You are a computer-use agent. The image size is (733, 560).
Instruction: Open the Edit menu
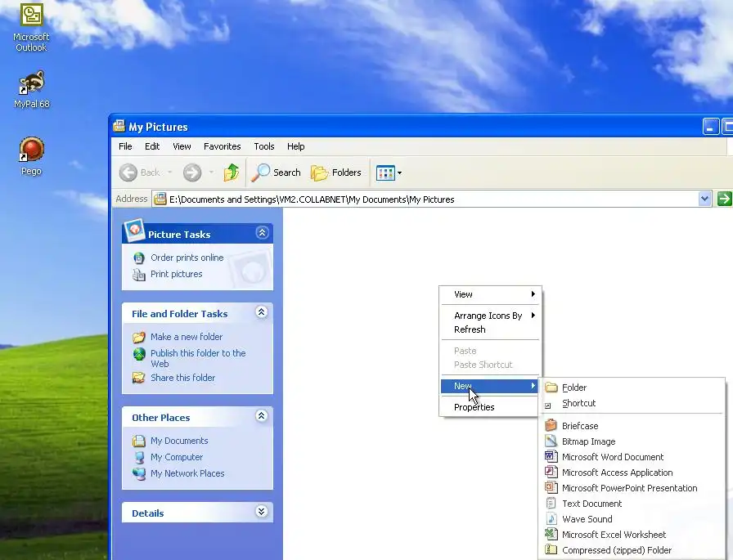pos(152,146)
